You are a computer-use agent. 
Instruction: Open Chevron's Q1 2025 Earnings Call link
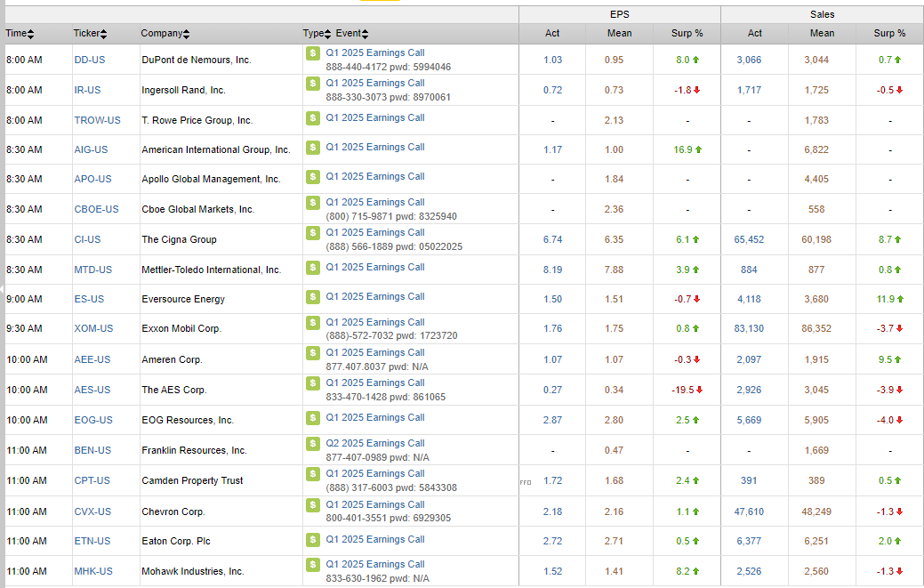pyautogui.click(x=375, y=505)
